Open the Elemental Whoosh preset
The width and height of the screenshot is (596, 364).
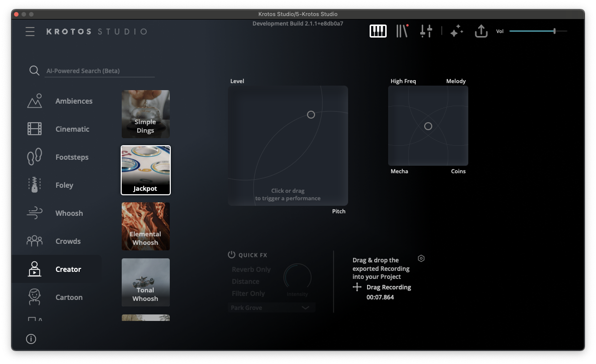(x=146, y=226)
